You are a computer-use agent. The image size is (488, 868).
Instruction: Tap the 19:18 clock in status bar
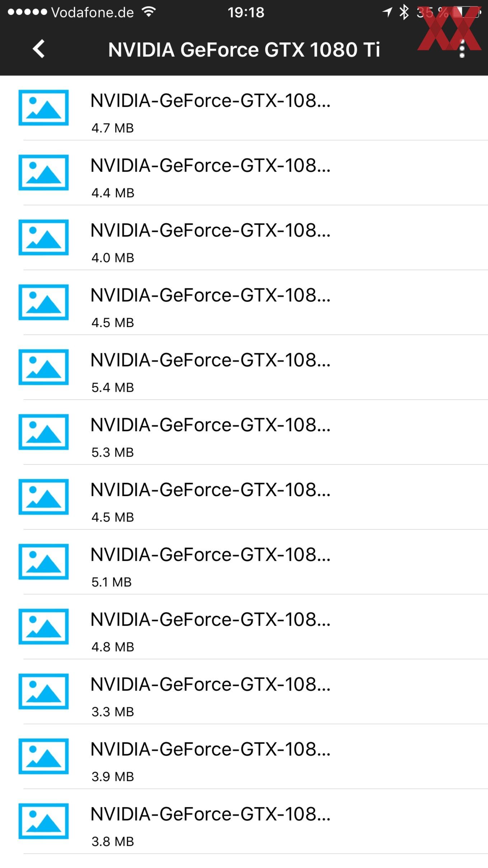tap(246, 13)
